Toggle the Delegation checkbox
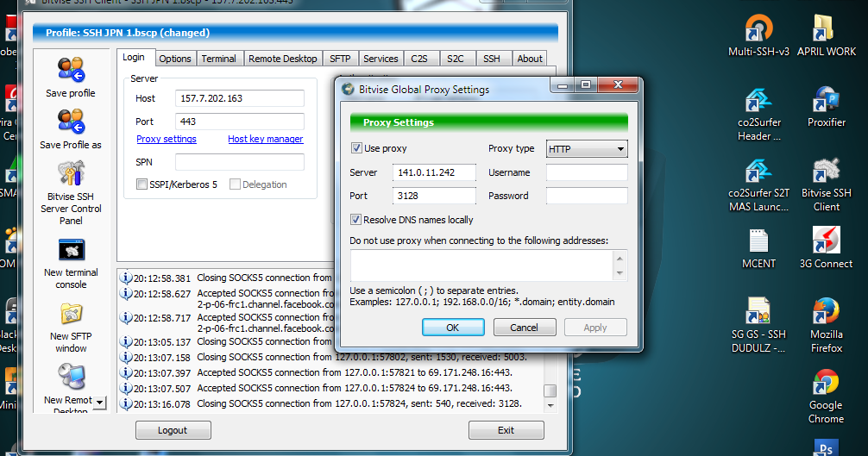868x456 pixels. pos(235,184)
